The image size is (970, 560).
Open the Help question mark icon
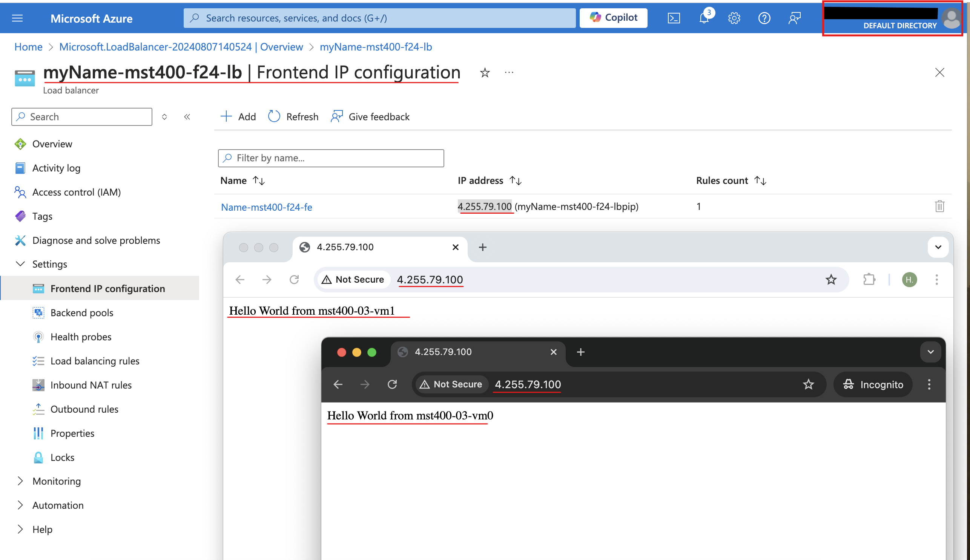coord(764,18)
